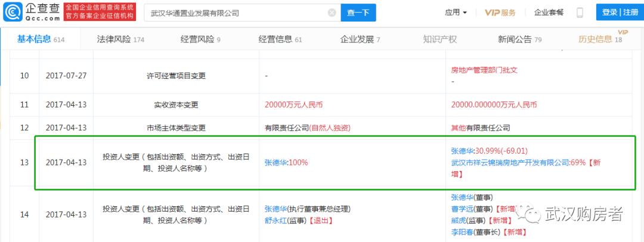Open 企业套餐 link
Viewport: 644px width, 242px height.
[x=549, y=13]
